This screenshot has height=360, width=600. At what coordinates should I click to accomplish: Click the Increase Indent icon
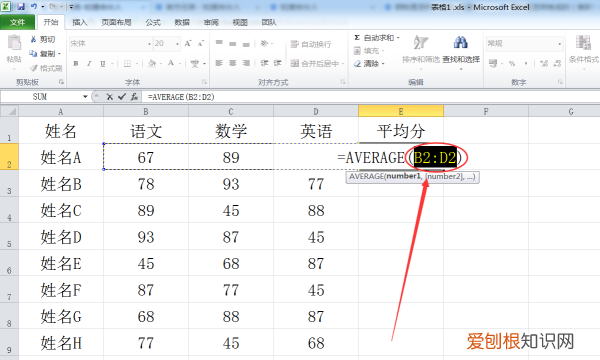coord(278,63)
